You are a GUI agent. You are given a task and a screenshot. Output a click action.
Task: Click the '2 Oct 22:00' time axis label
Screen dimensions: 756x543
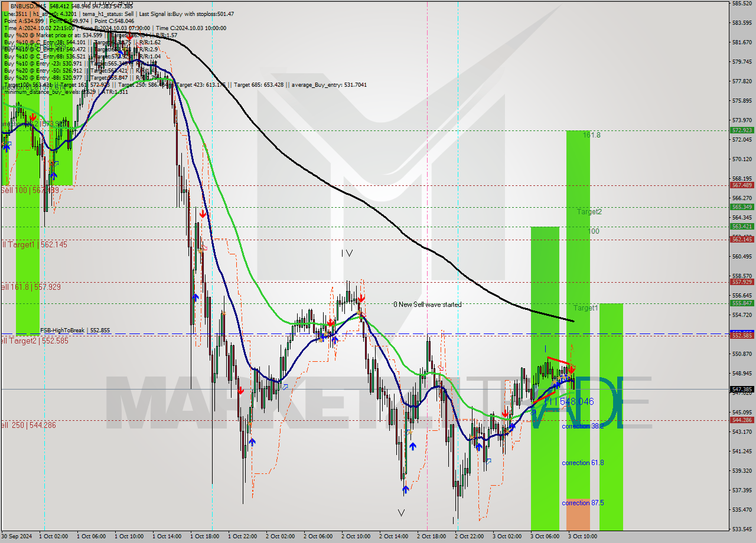(x=470, y=537)
